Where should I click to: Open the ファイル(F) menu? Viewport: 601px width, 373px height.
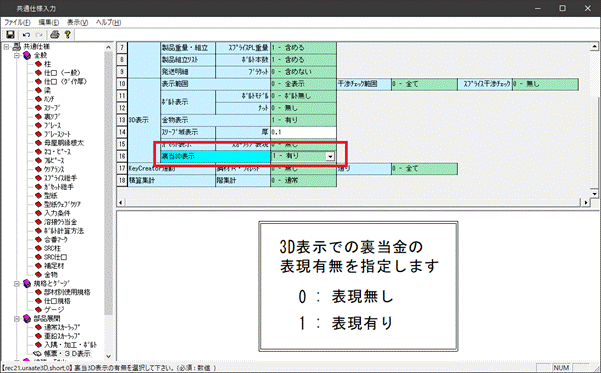[17, 22]
